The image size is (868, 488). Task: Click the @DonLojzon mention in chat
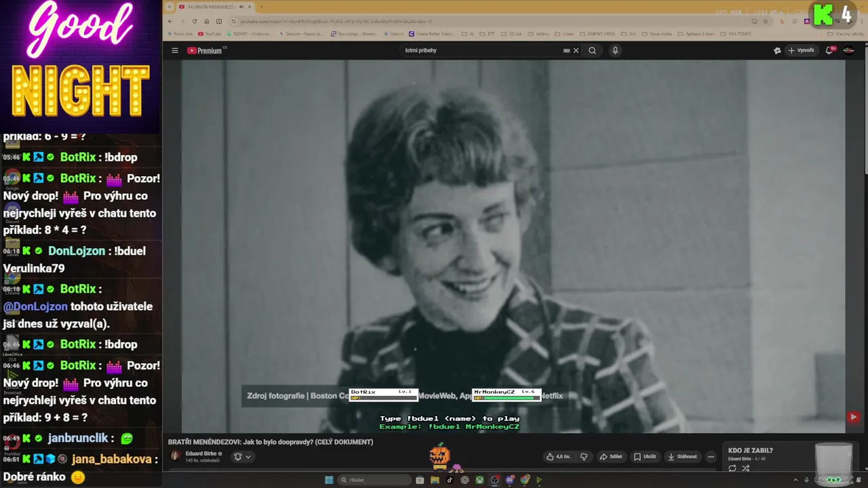pos(35,306)
